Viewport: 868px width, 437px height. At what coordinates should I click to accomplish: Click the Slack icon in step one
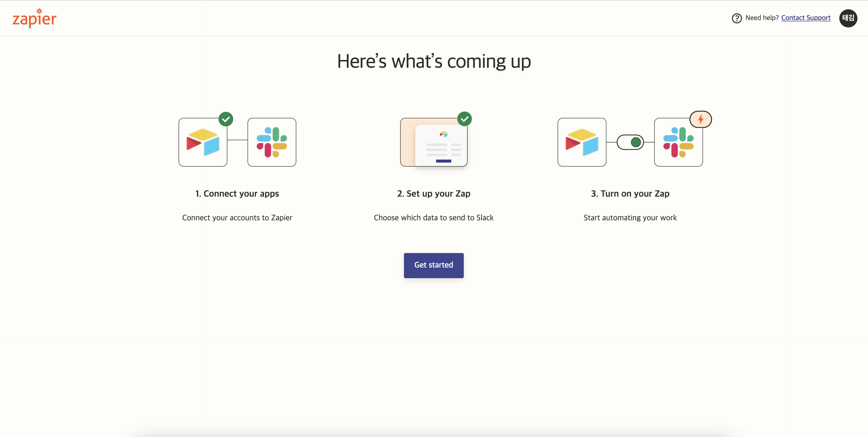pyautogui.click(x=272, y=142)
